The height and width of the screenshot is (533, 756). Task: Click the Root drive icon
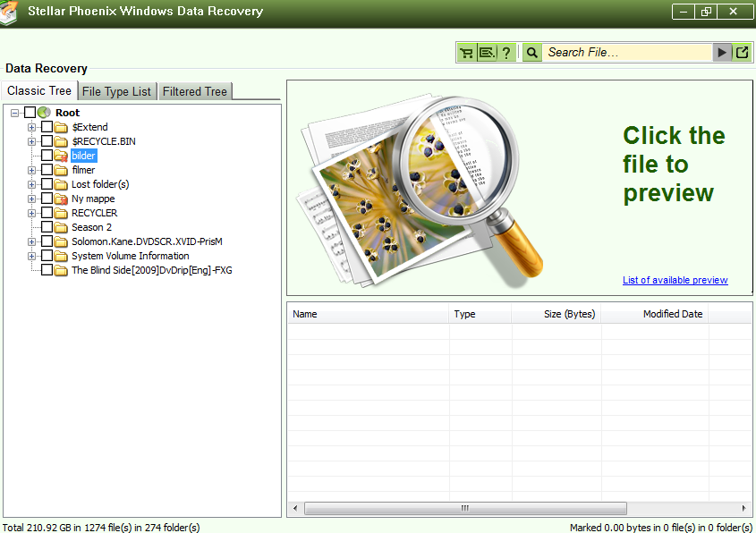pyautogui.click(x=44, y=113)
